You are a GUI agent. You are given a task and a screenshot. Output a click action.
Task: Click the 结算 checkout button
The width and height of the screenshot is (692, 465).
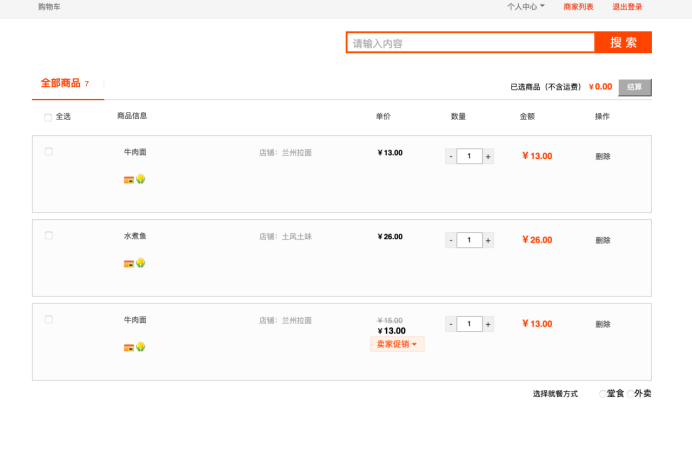(x=635, y=87)
